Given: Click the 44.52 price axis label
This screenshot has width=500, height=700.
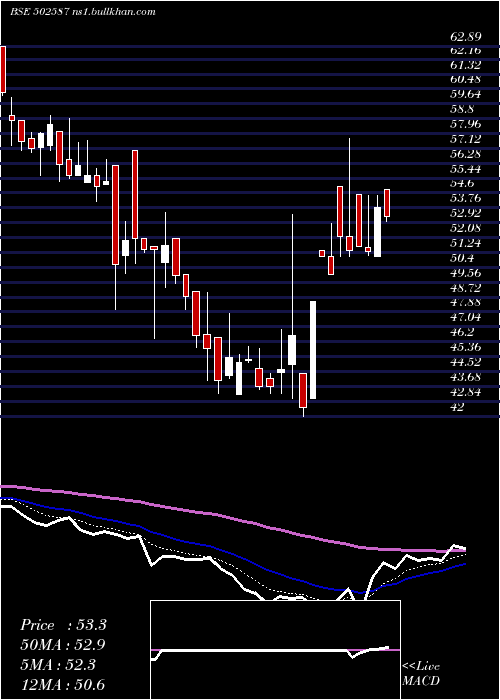Looking at the screenshot, I should point(465,362).
